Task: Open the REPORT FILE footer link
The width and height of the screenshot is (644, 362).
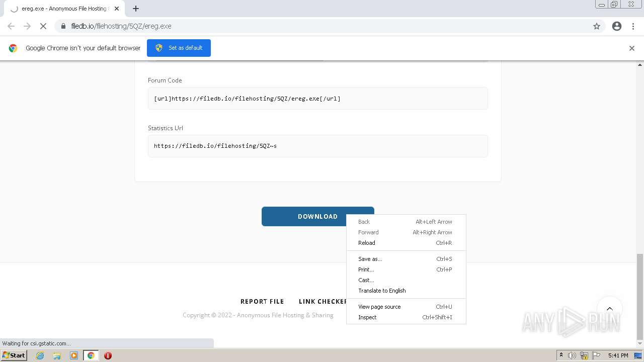Action: pos(262,302)
